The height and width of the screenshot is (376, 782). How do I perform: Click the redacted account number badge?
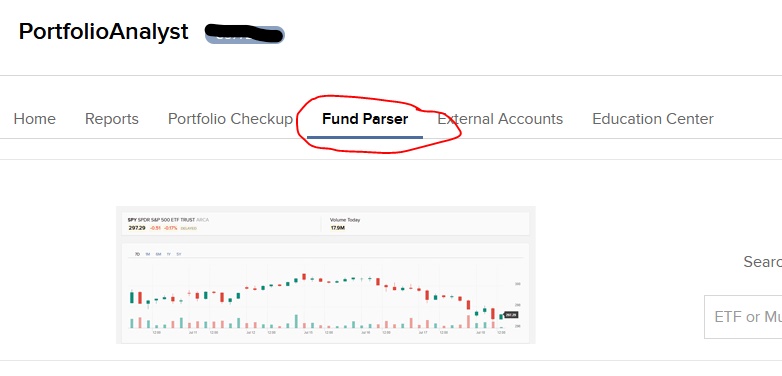pos(245,34)
